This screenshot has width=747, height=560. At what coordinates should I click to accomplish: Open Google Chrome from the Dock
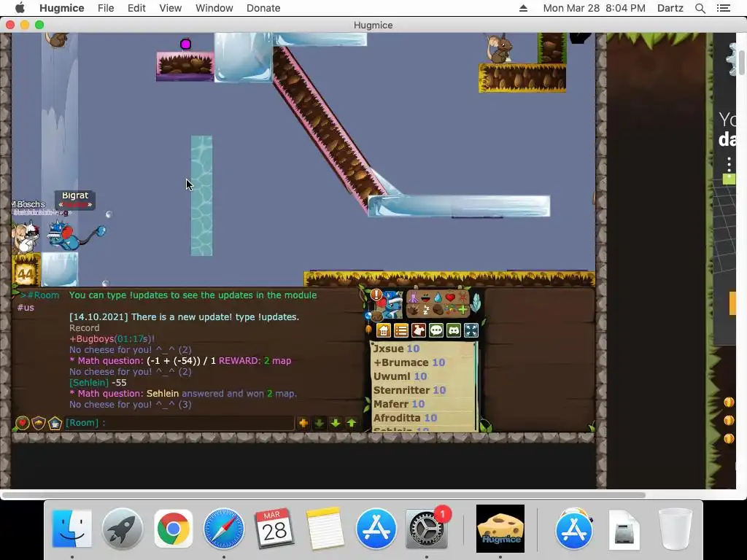[173, 529]
